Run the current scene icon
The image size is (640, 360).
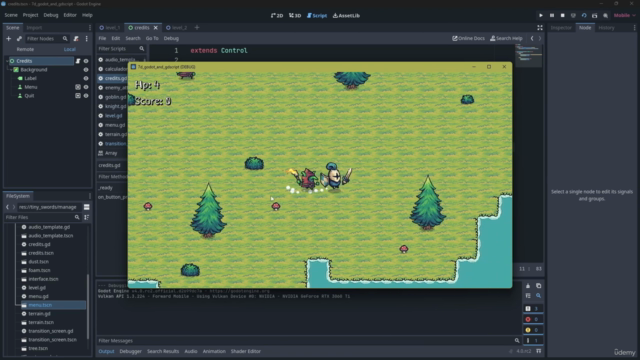click(584, 16)
